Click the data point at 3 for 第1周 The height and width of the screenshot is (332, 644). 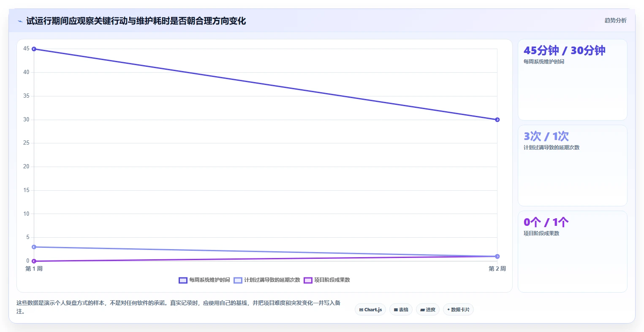coord(34,247)
